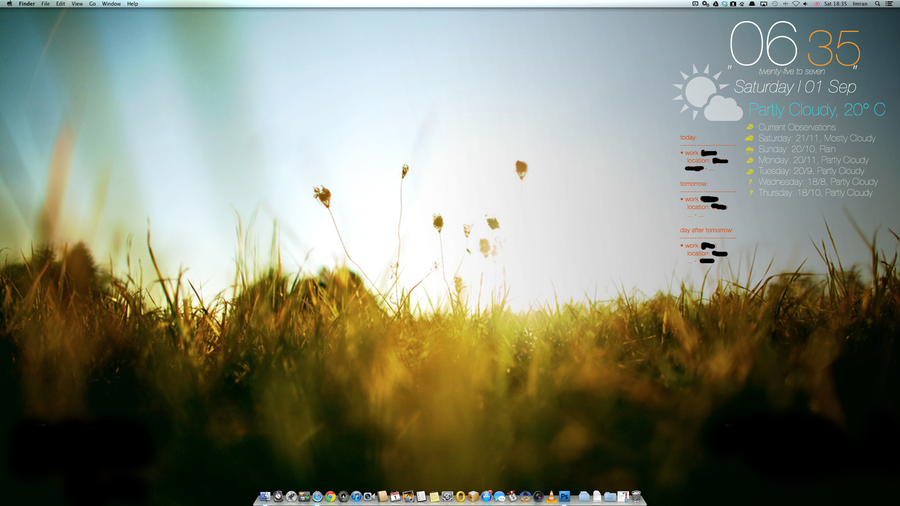Open the Time Machine clock icon

point(775,3)
